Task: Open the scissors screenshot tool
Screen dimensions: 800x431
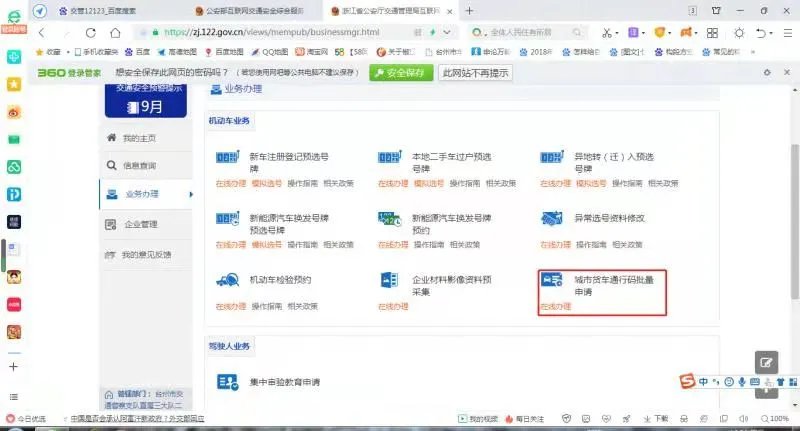Action: pyautogui.click(x=606, y=33)
